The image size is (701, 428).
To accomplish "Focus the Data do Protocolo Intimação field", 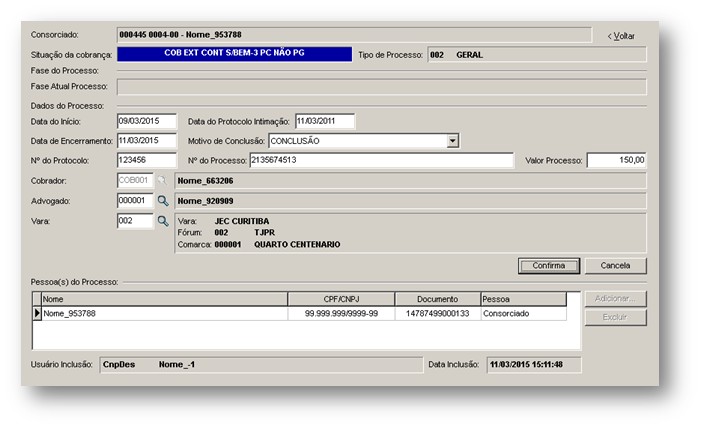I will click(x=325, y=121).
